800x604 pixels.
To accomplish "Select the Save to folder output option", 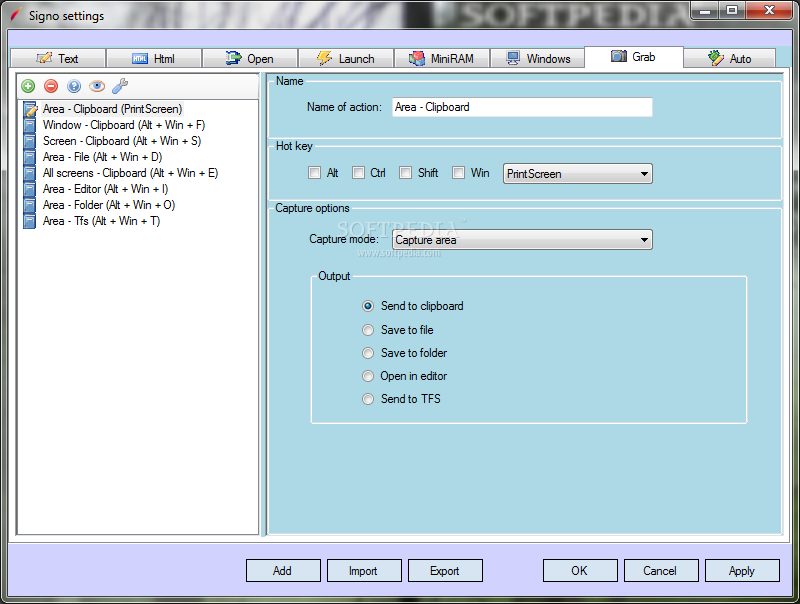I will [368, 353].
